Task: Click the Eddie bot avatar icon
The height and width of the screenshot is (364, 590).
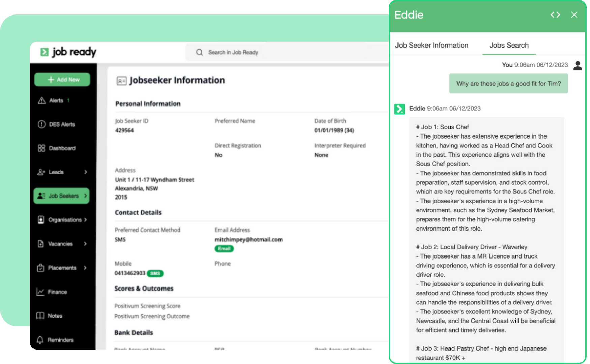Action: click(400, 109)
